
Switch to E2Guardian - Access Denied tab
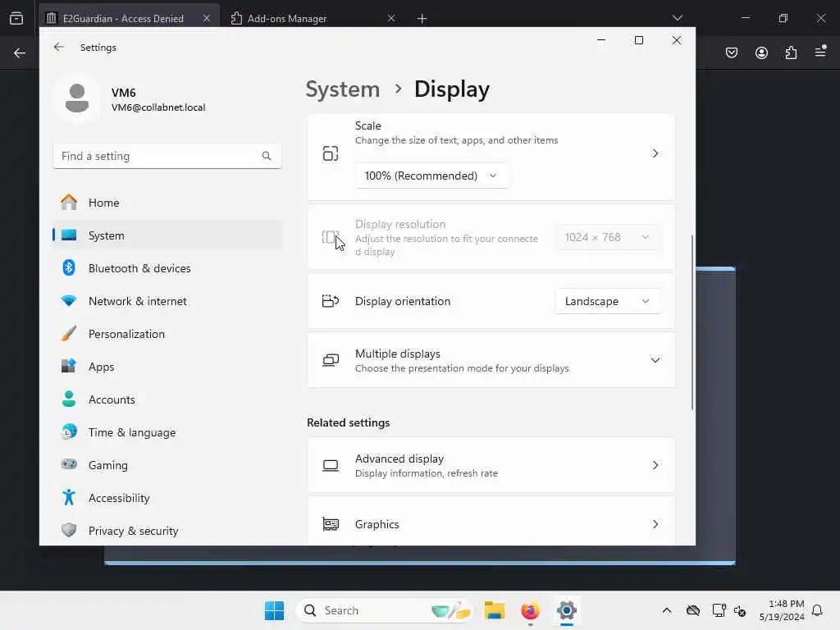(129, 18)
